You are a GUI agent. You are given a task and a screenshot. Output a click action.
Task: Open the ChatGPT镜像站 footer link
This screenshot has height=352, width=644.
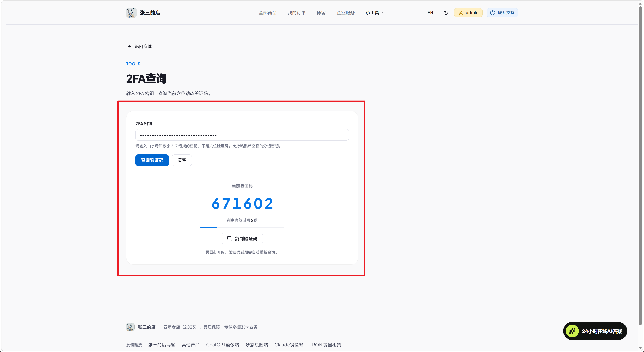point(222,344)
